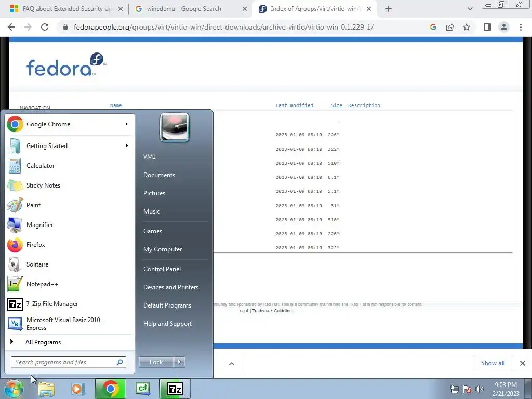The height and width of the screenshot is (399, 532).
Task: Open Pictures library
Action: [x=154, y=193]
